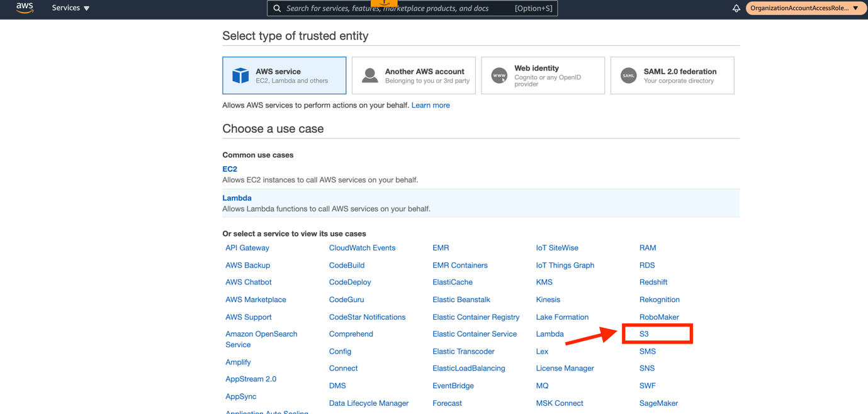
Task: Select SNS service
Action: [647, 369]
